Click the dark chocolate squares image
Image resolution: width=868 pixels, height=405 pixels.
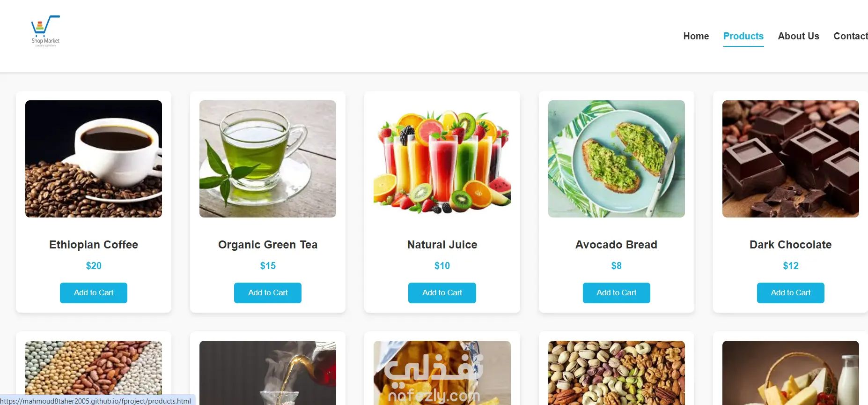[790, 159]
